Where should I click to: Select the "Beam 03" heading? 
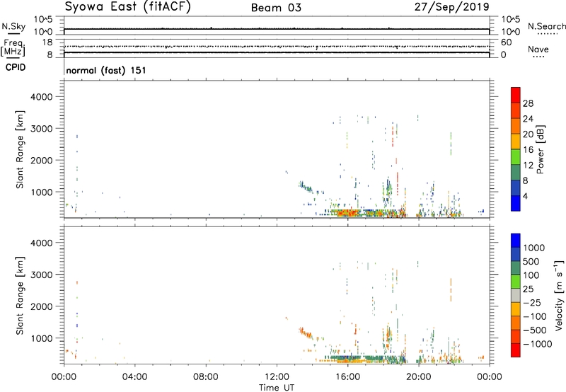pos(276,8)
